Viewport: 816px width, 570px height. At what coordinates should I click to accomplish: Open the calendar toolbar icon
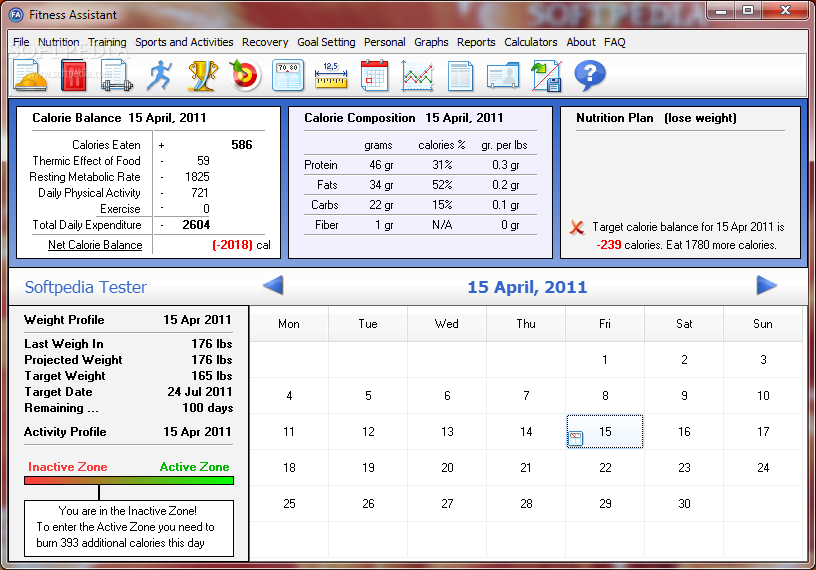[374, 76]
